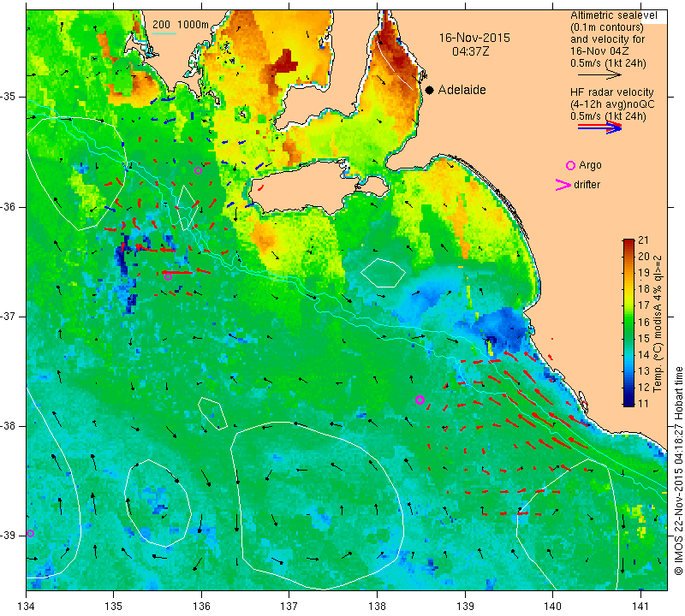Viewport: 685px width, 616px height.
Task: Click the red and blue HF radar arrow
Action: point(599,127)
